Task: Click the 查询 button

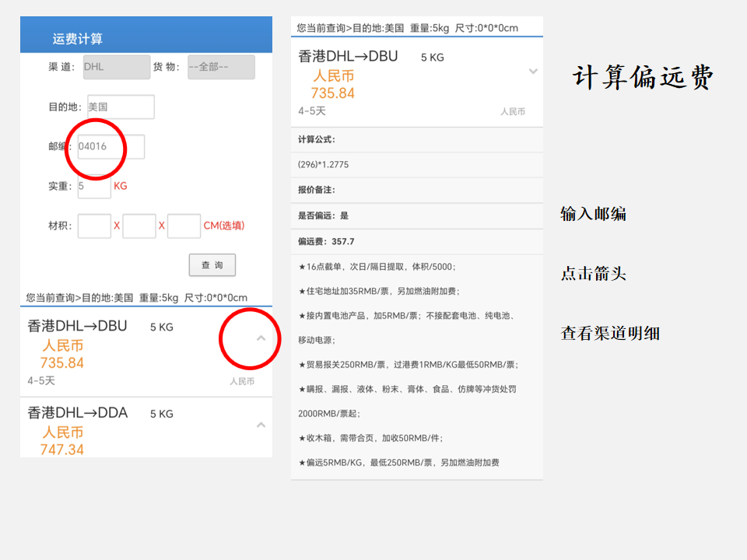Action: pos(212,265)
